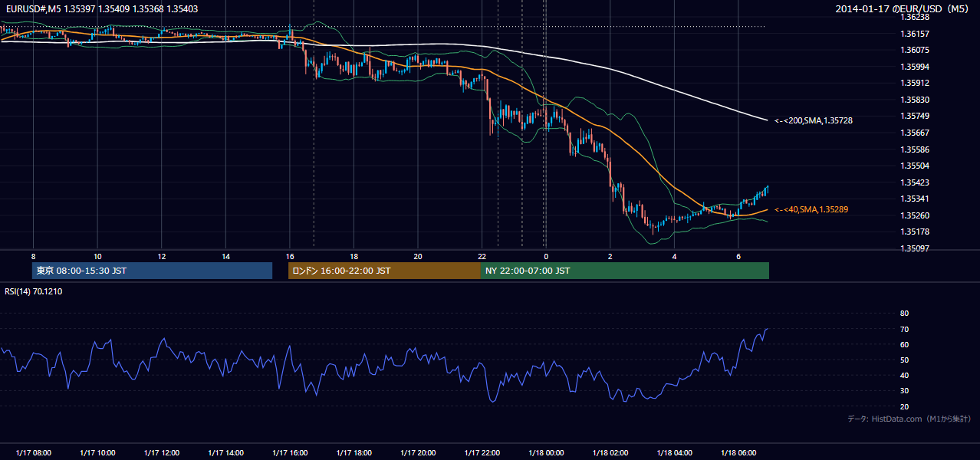Click the RSI 50 level label
980x460 pixels.
pos(904,360)
